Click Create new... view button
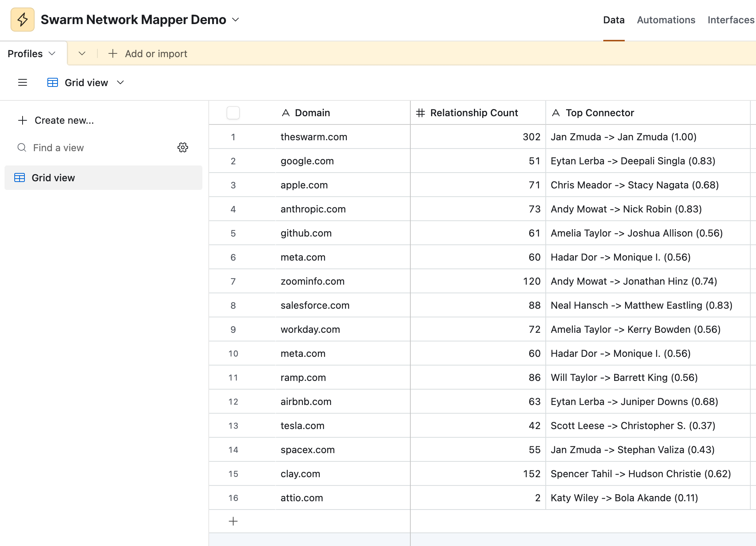Viewport: 756px width, 546px height. pos(56,120)
